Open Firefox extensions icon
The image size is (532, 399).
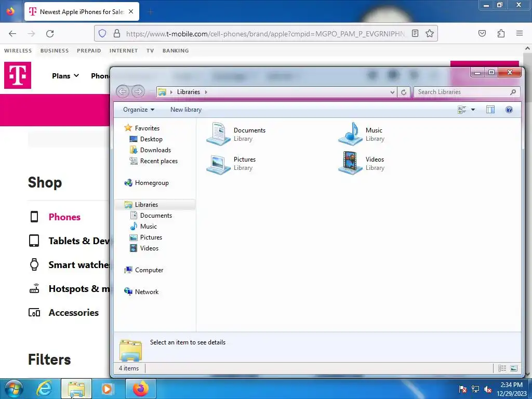pos(501,33)
